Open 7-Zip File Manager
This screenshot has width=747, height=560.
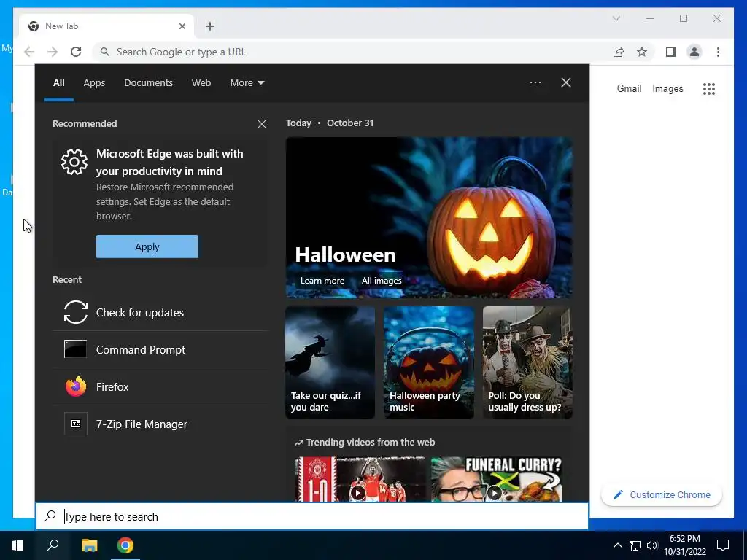point(160,424)
